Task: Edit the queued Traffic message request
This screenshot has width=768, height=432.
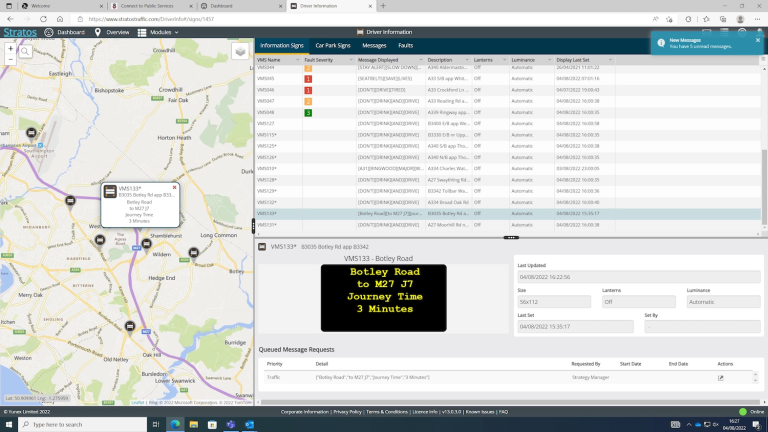Action: pos(720,378)
